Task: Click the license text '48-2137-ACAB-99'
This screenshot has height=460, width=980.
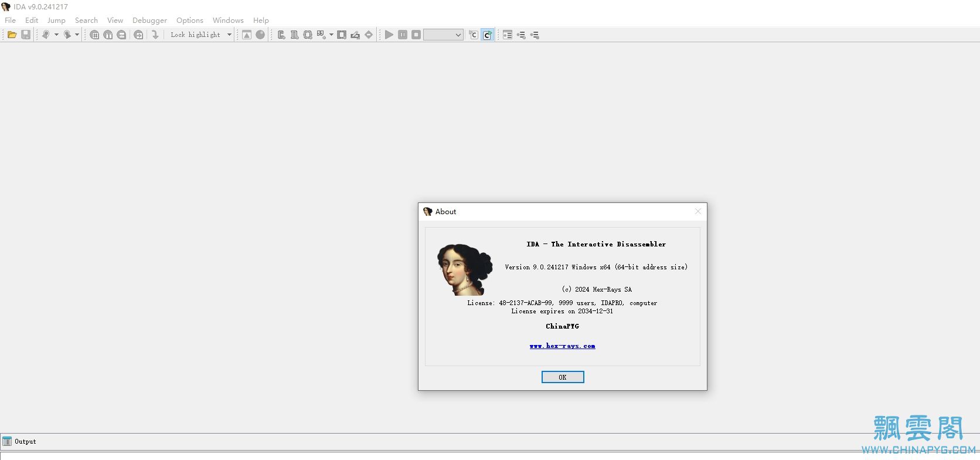Action: (x=526, y=303)
